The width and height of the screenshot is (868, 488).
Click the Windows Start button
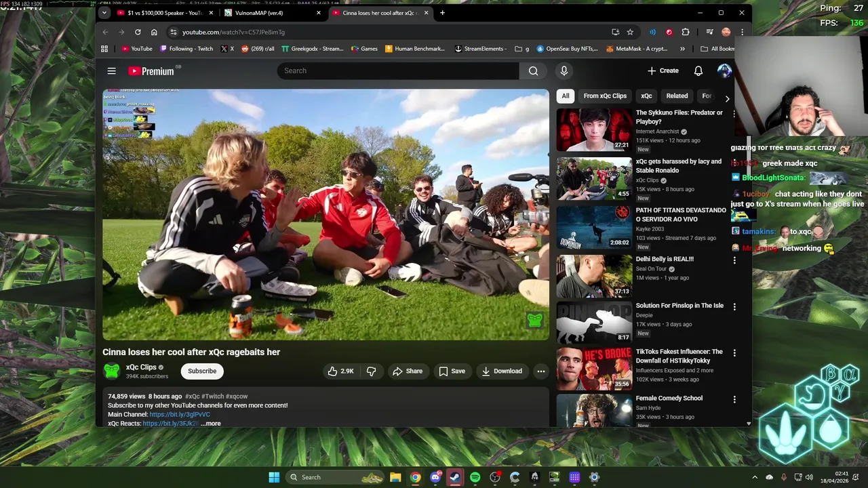point(274,477)
